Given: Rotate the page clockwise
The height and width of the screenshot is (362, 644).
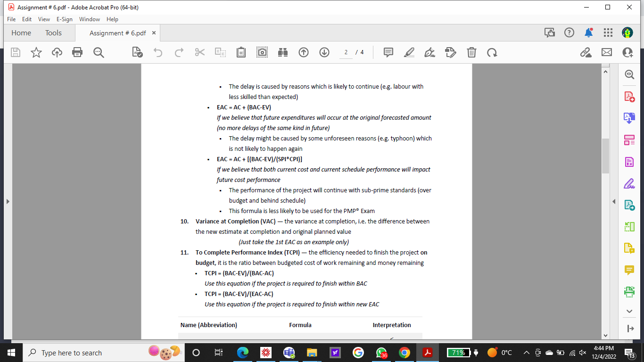Looking at the screenshot, I should coord(492,52).
